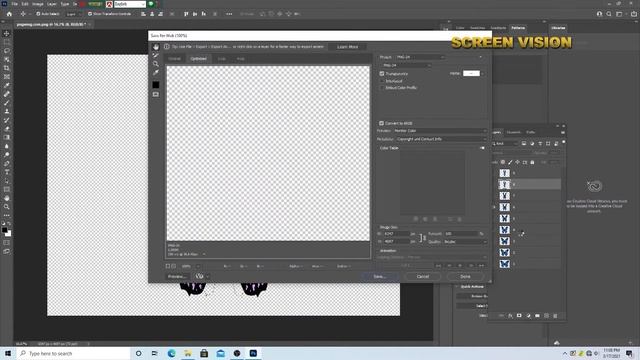Open the Color Table panel menu
This screenshot has width=640, height=360.
[482, 148]
